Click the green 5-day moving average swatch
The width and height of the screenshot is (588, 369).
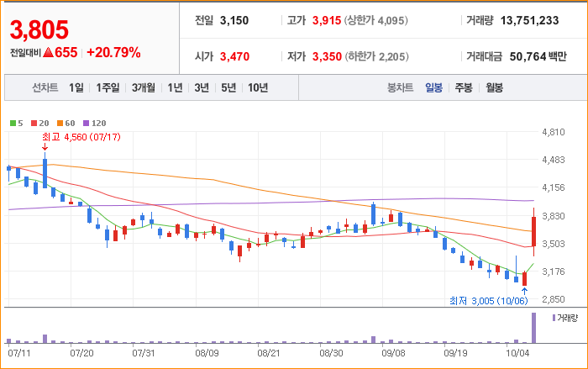13,123
